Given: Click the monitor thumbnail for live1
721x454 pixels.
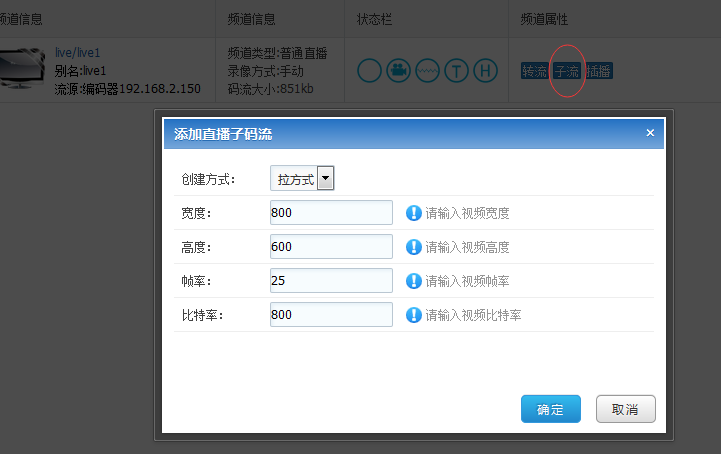Looking at the screenshot, I should point(22,69).
